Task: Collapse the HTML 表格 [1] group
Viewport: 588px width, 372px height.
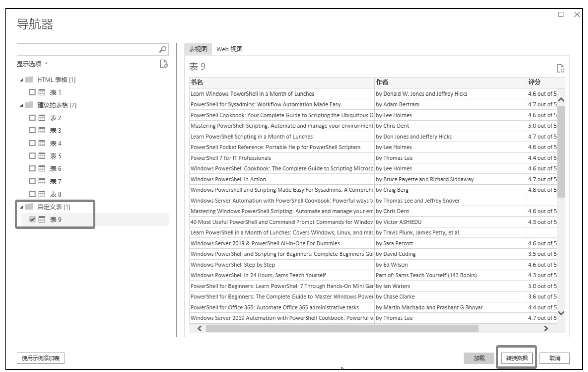Action: (x=21, y=80)
